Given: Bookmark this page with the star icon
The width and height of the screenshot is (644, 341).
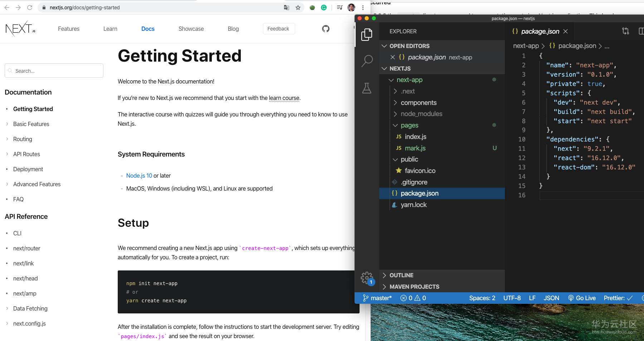Looking at the screenshot, I should [x=298, y=8].
